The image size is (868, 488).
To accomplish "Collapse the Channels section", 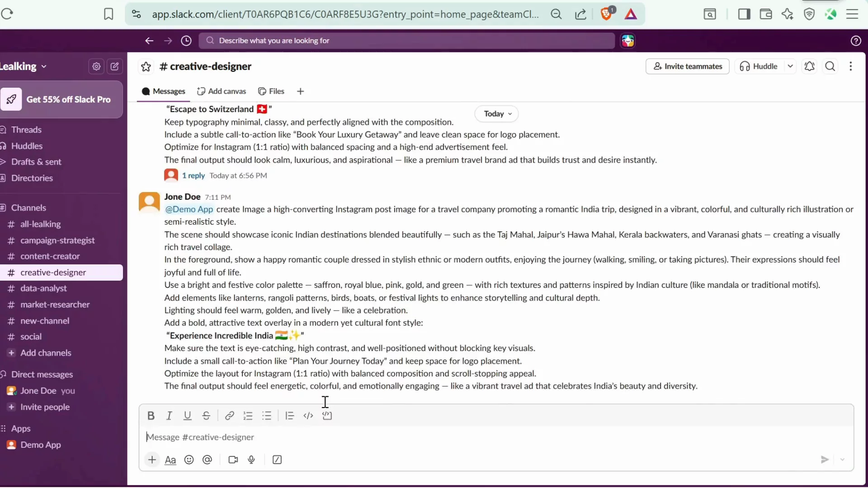I will (28, 208).
